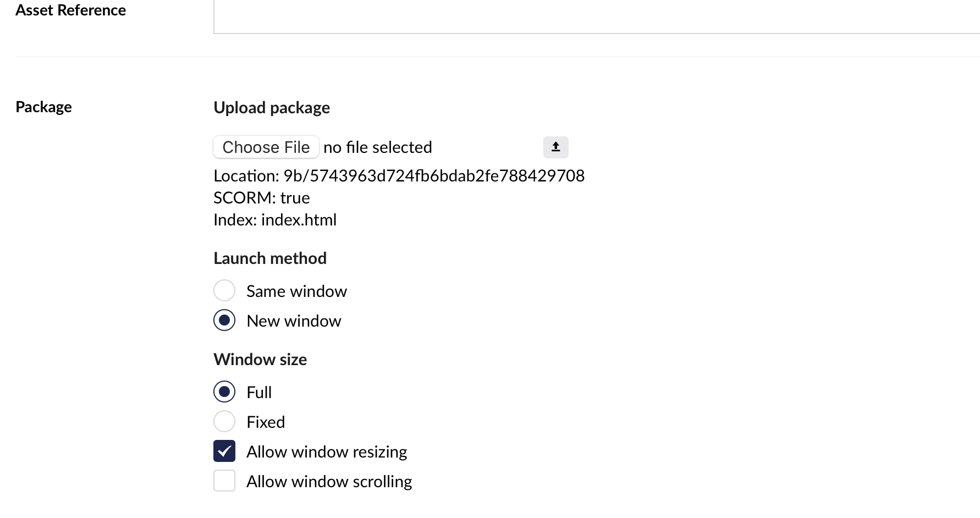Viewport: 980px width, 518px height.
Task: Select the New window radio button
Action: click(x=224, y=320)
